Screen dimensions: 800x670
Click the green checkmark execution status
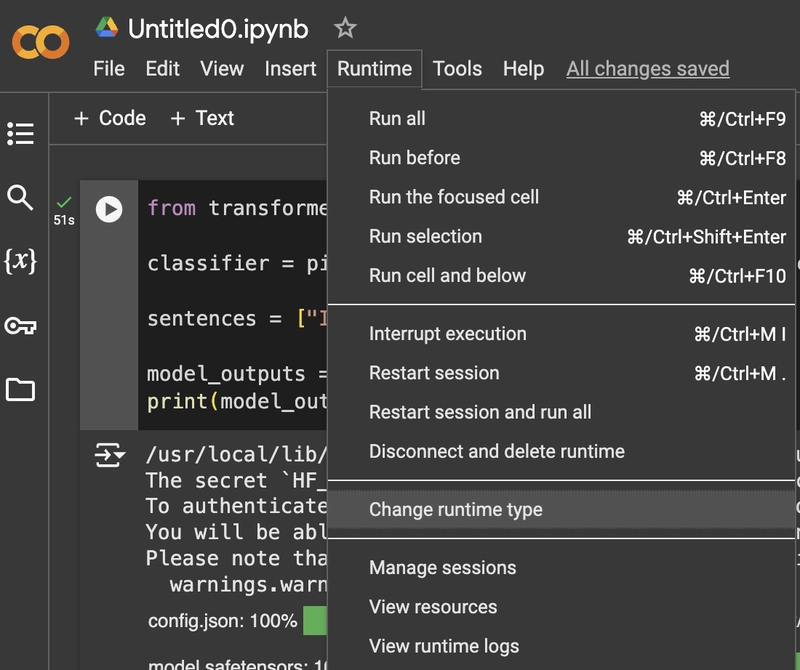(x=64, y=203)
